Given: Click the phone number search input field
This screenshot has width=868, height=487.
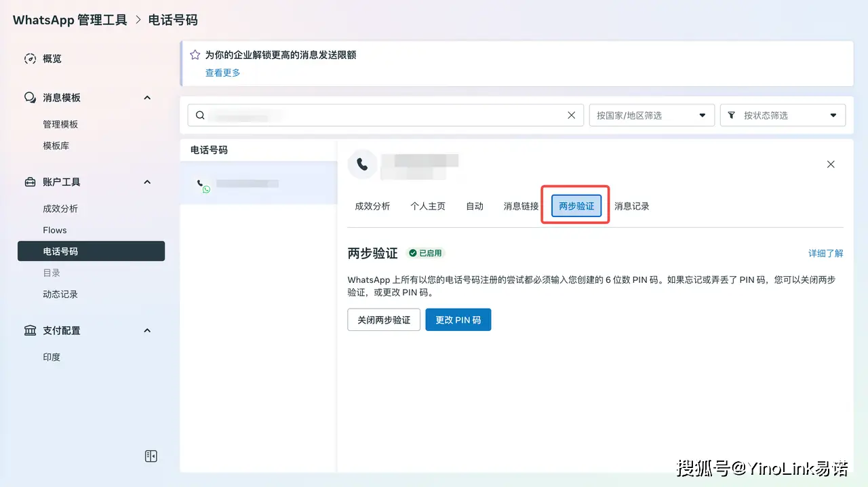Looking at the screenshot, I should [380, 115].
